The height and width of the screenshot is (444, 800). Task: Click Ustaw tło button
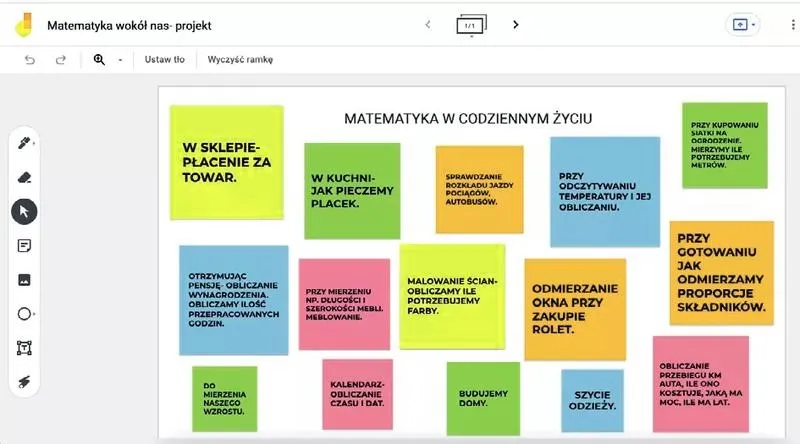coord(164,60)
